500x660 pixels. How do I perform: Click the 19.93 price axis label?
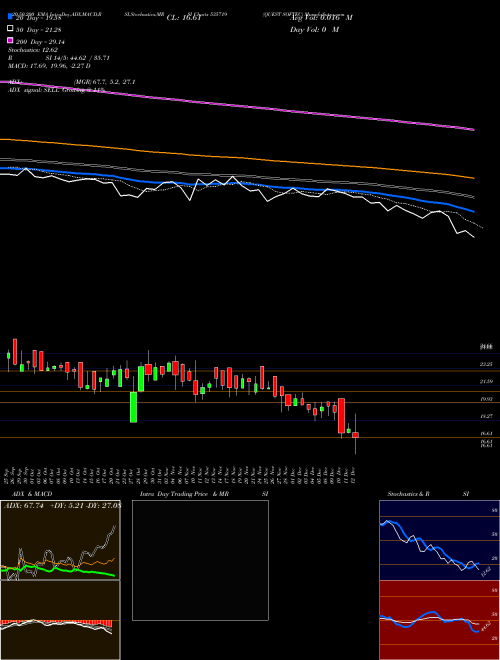pos(487,399)
